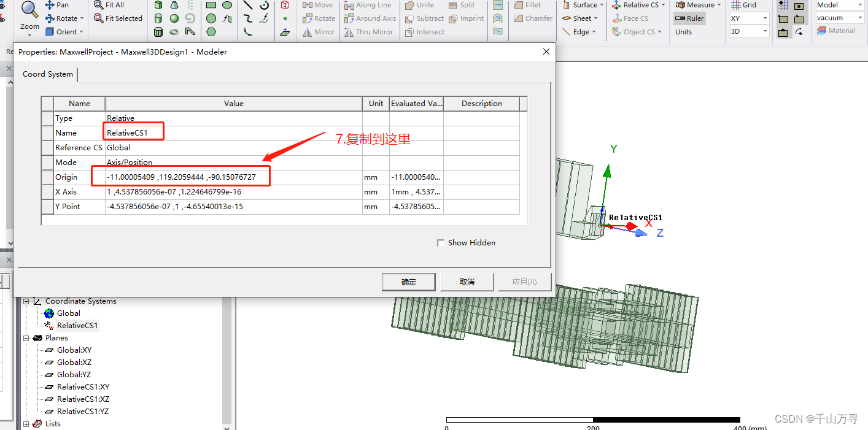Click the Y Point value cell
The image size is (868, 430).
click(234, 207)
